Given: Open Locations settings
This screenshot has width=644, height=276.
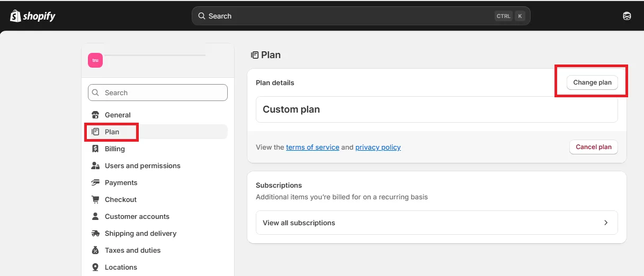Looking at the screenshot, I should point(158,267).
